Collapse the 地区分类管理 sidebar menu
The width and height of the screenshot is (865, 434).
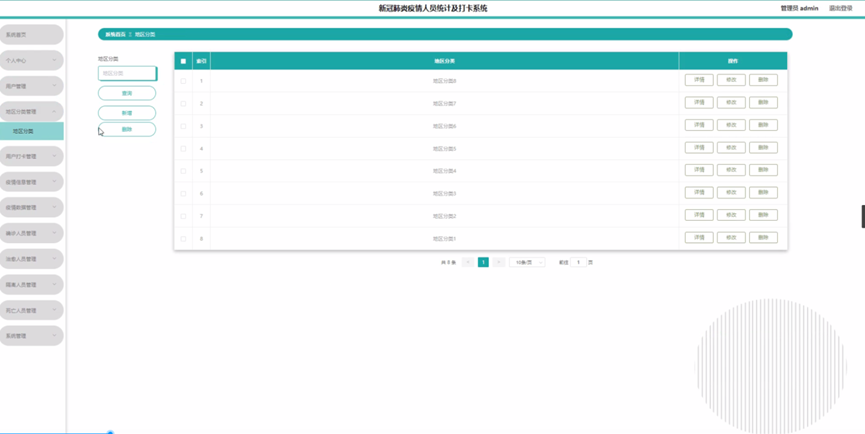click(x=31, y=111)
